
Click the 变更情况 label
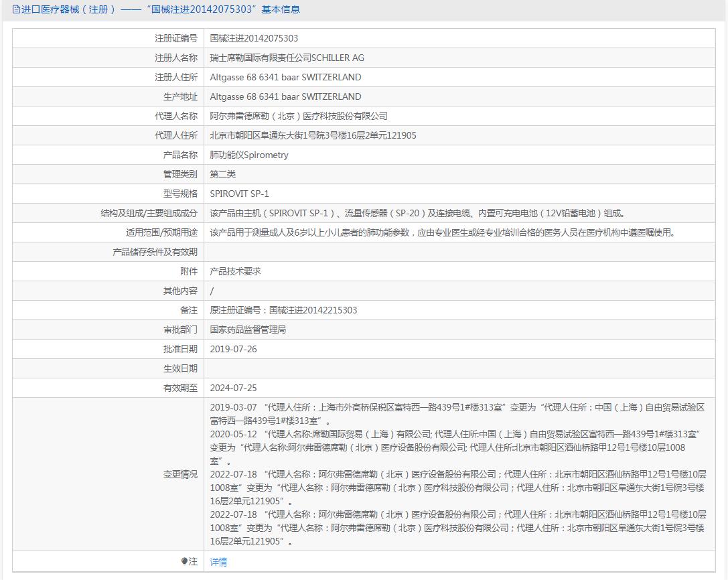pos(180,475)
